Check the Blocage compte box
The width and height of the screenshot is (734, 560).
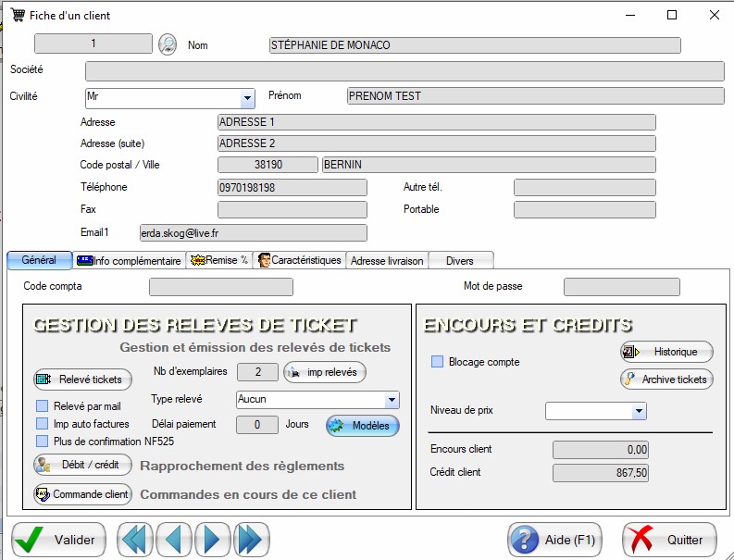click(438, 362)
